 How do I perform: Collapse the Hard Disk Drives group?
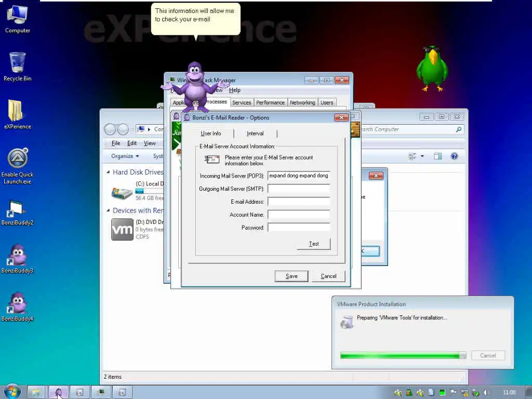click(108, 172)
